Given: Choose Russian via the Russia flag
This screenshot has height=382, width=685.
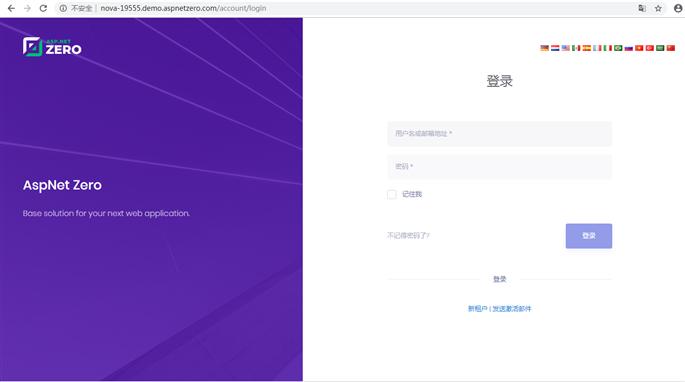Looking at the screenshot, I should pyautogui.click(x=629, y=48).
